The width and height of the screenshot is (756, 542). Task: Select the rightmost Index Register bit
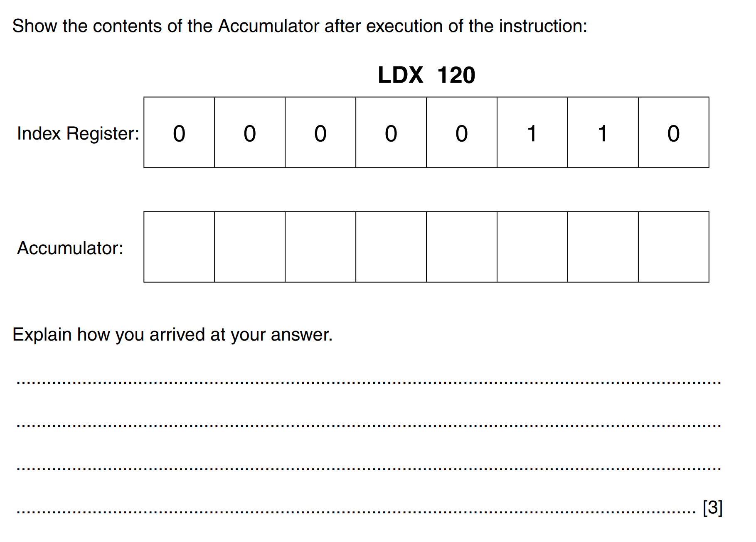click(674, 133)
